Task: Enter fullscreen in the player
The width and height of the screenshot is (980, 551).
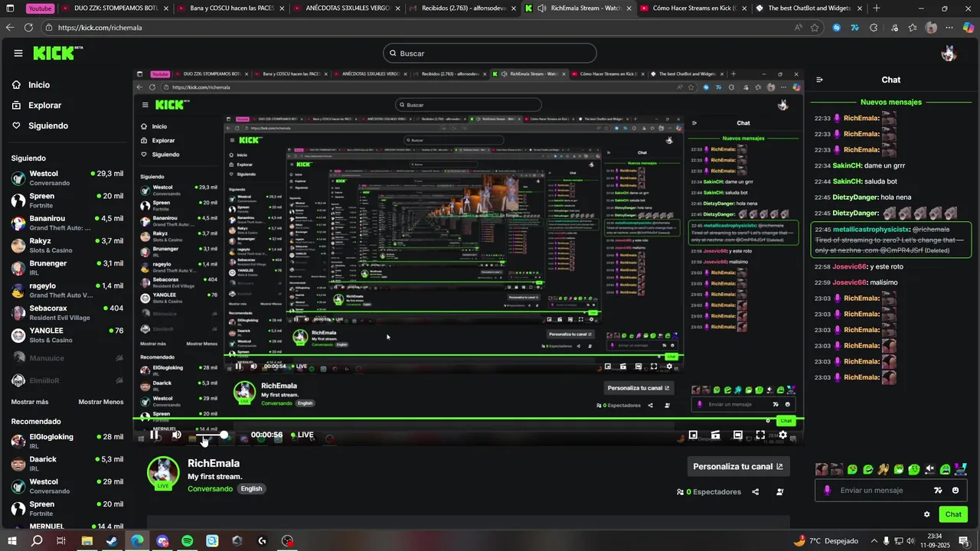Action: click(760, 435)
